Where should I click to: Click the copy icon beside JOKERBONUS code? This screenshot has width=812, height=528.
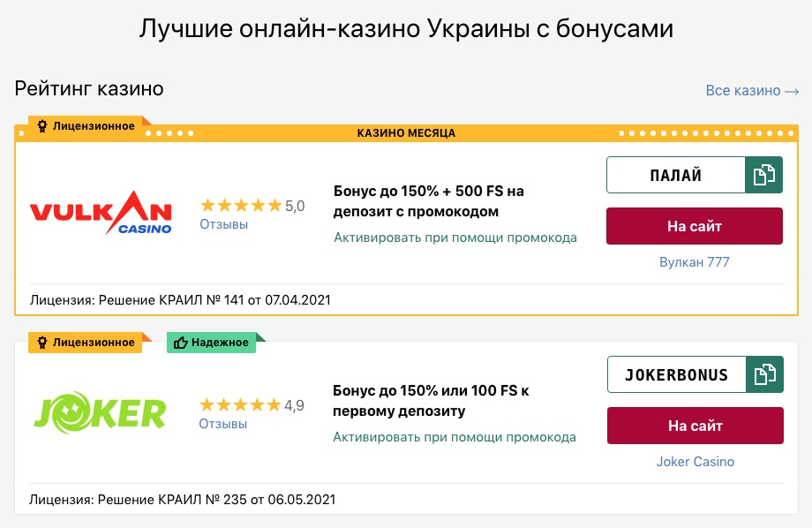pos(764,374)
